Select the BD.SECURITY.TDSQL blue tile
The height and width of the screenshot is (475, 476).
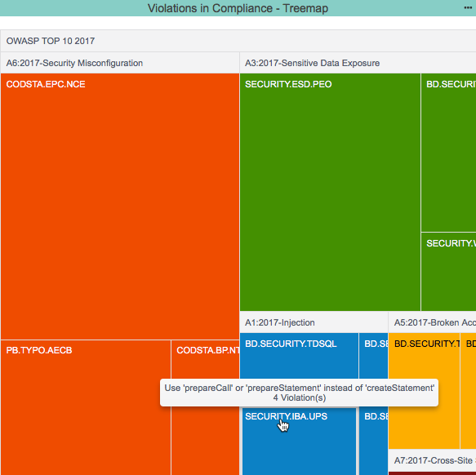(x=299, y=356)
